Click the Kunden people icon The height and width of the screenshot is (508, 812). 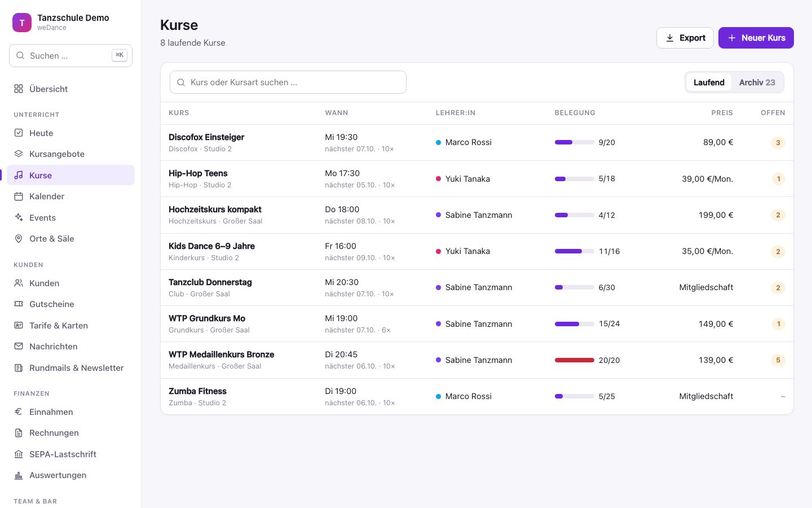click(19, 283)
